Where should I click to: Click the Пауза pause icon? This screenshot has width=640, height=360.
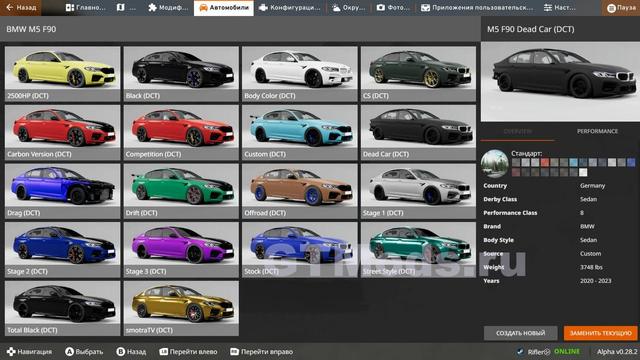click(611, 8)
